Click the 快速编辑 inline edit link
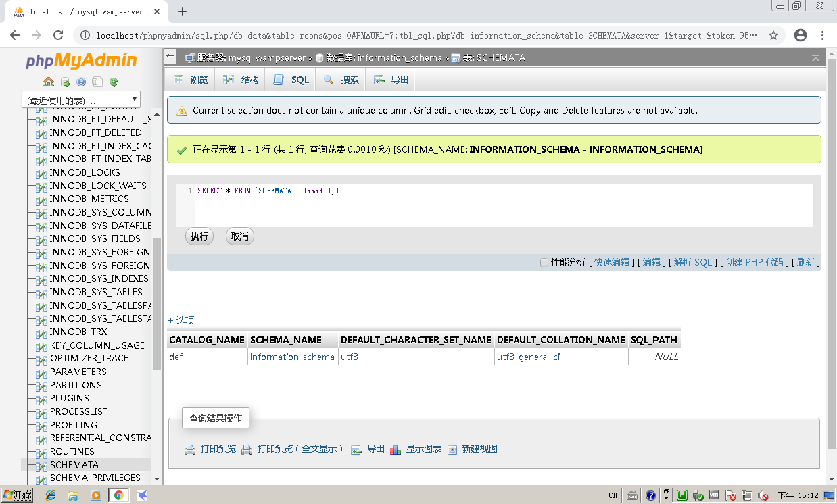The height and width of the screenshot is (504, 837). click(x=612, y=262)
